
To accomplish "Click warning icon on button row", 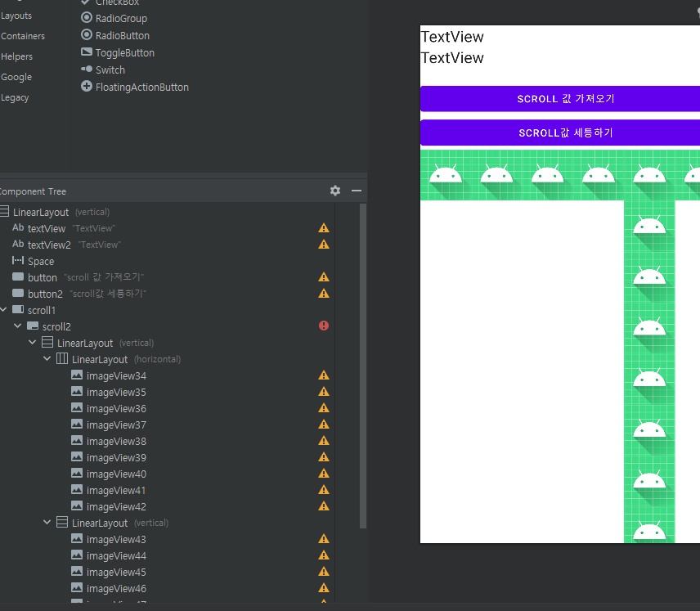I will [x=324, y=277].
